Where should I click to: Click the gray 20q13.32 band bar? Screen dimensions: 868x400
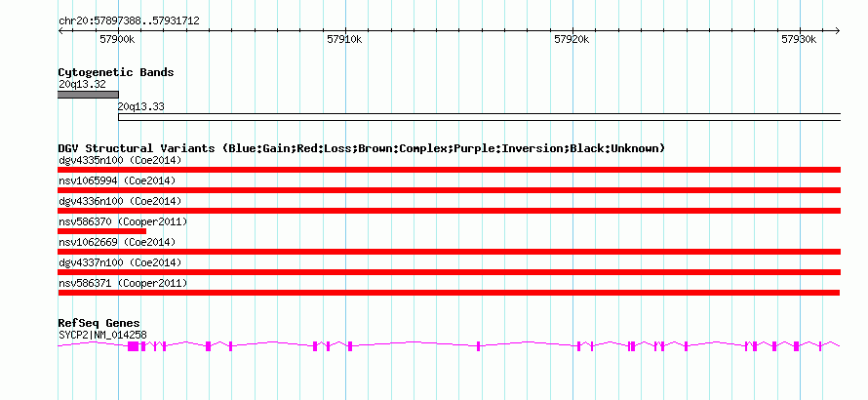tap(88, 95)
